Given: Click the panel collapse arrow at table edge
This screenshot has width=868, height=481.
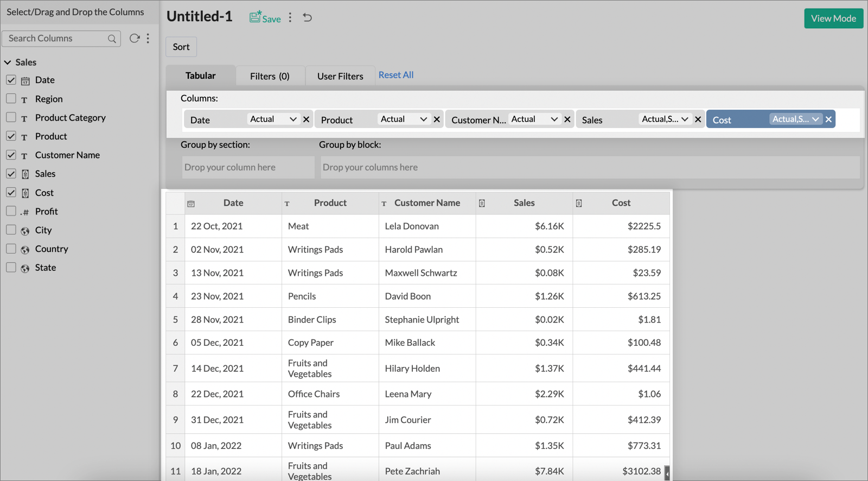Looking at the screenshot, I should [x=667, y=473].
